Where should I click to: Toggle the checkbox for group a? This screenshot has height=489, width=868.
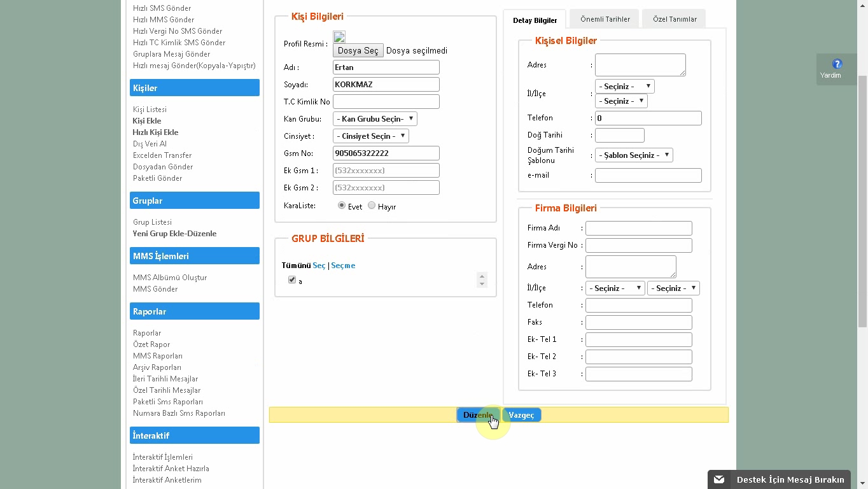coord(292,280)
